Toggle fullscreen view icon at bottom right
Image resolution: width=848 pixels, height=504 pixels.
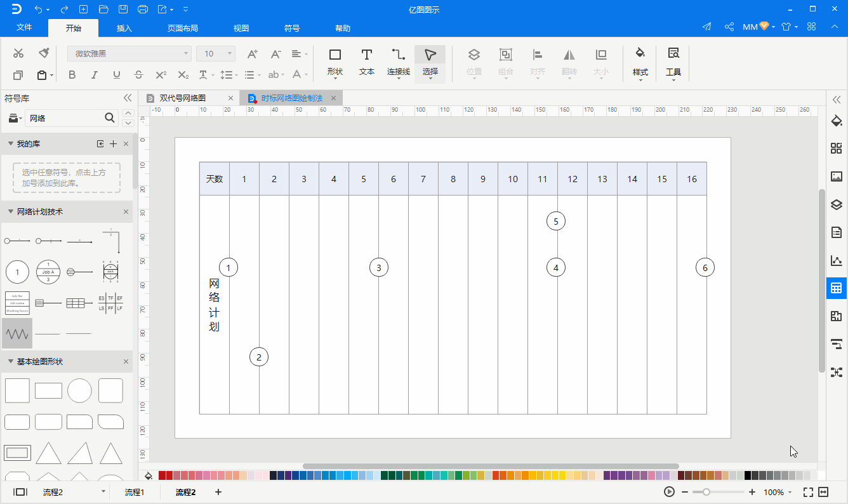tap(808, 492)
